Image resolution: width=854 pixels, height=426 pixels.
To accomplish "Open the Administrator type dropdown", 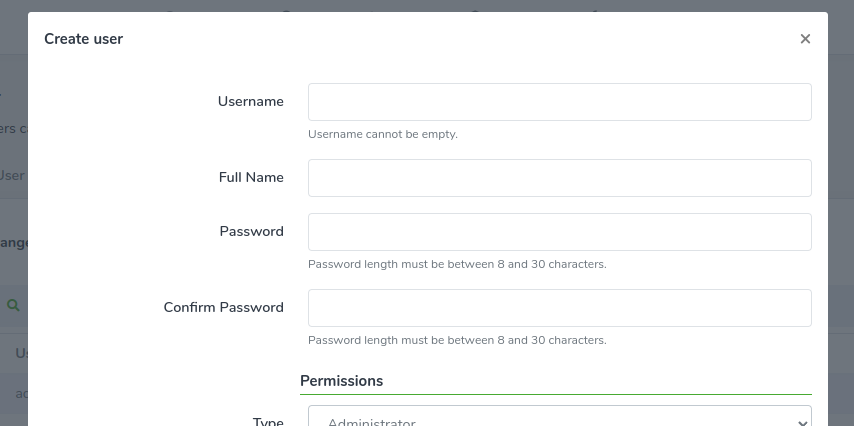I will pos(559,416).
